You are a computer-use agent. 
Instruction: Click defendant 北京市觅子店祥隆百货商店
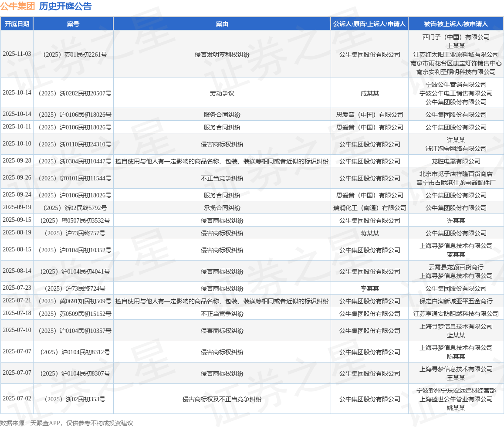pyautogui.click(x=456, y=174)
